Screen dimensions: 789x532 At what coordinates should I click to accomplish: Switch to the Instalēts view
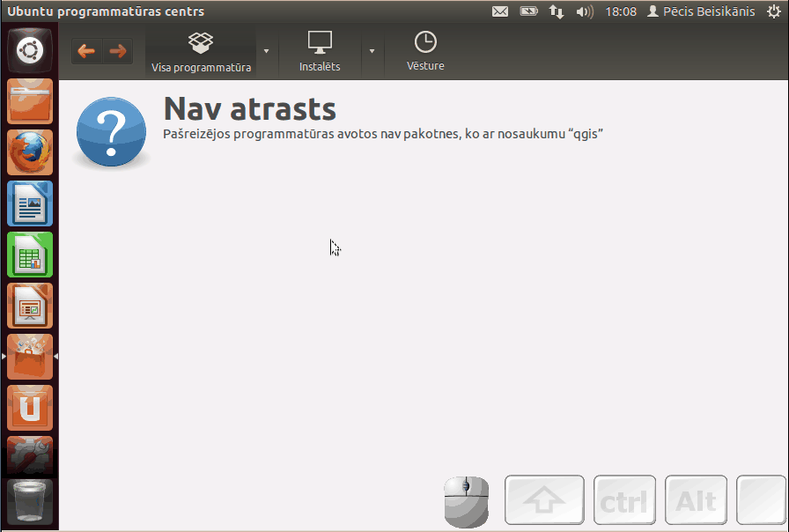click(x=320, y=52)
